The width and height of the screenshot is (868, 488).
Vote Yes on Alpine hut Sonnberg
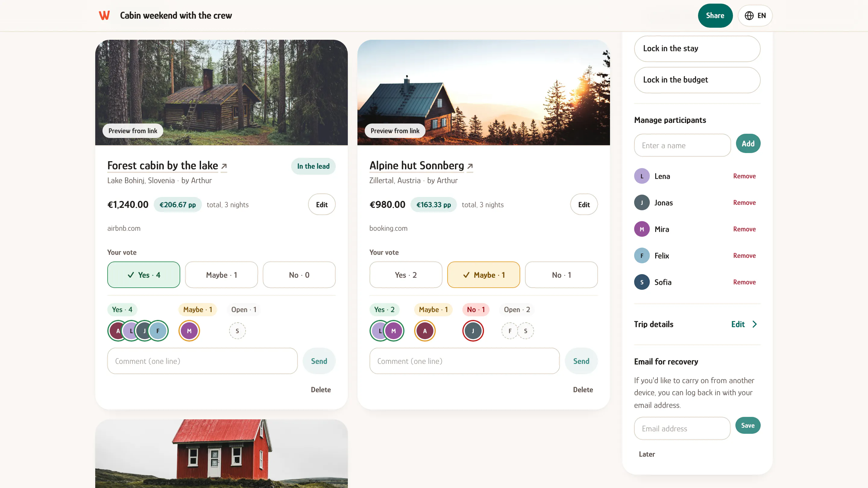(406, 275)
